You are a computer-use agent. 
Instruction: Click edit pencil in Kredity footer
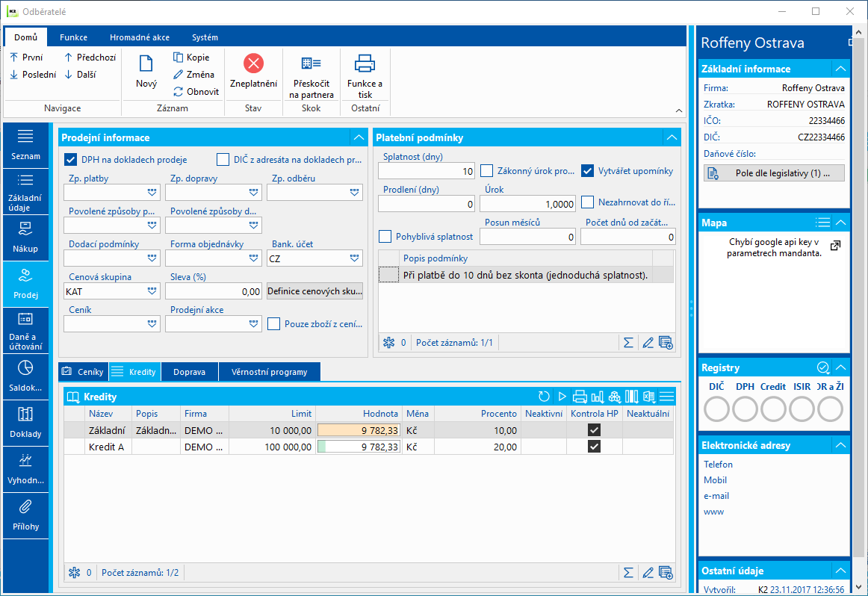click(x=648, y=573)
